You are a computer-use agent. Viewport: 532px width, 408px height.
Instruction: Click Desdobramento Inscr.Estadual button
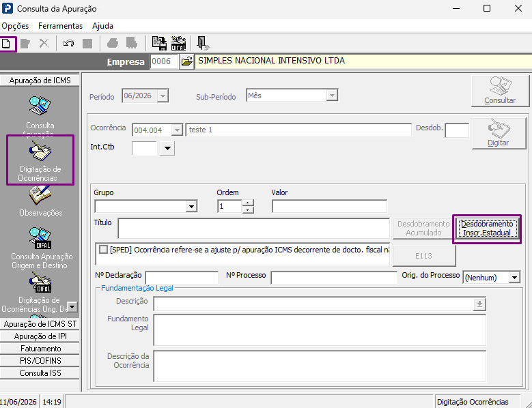pos(486,229)
